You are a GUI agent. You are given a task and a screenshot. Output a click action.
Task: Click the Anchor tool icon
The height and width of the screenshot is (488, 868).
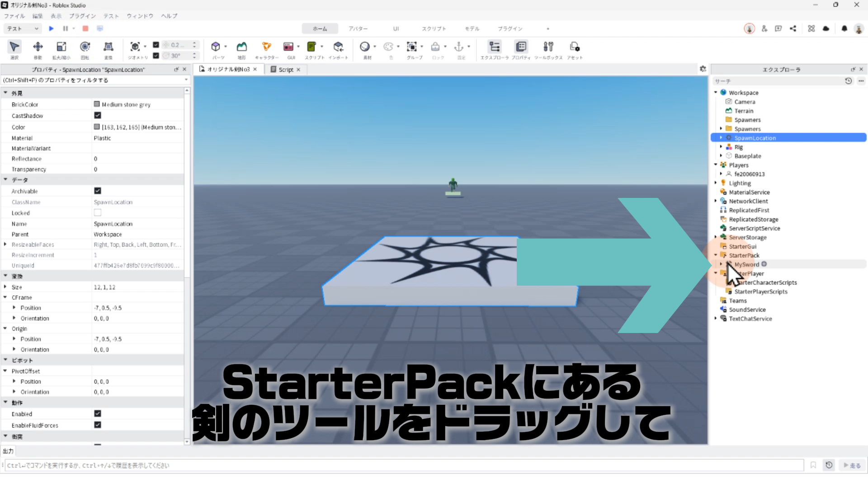click(x=458, y=47)
